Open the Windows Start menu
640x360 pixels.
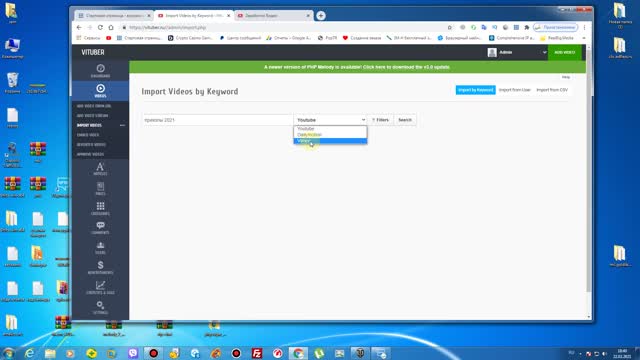coord(9,353)
